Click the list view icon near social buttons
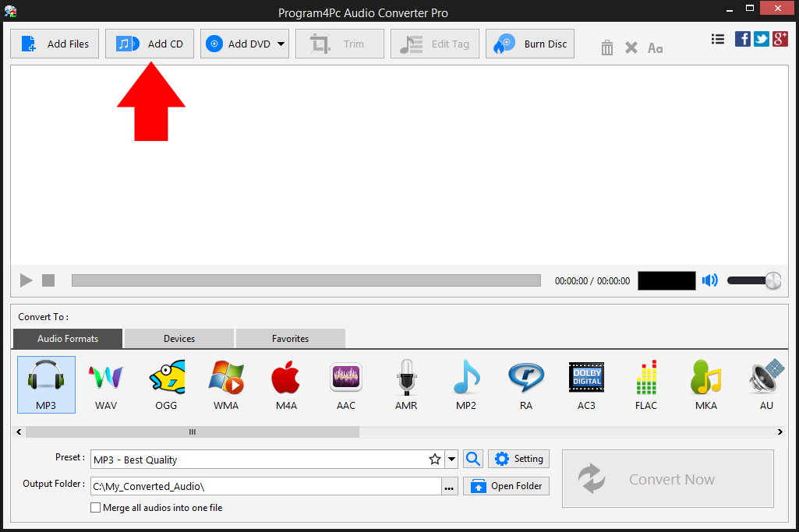Viewport: 799px width, 532px height. 717,38
